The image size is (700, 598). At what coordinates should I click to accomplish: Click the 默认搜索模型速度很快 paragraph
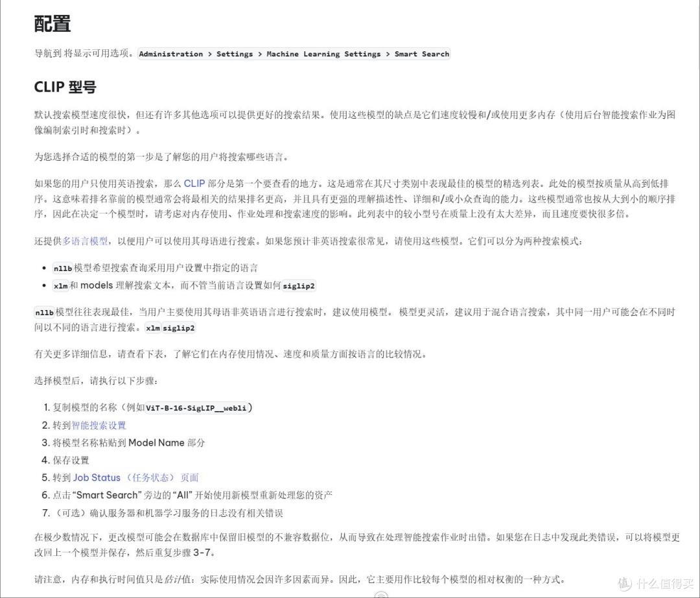[355, 123]
